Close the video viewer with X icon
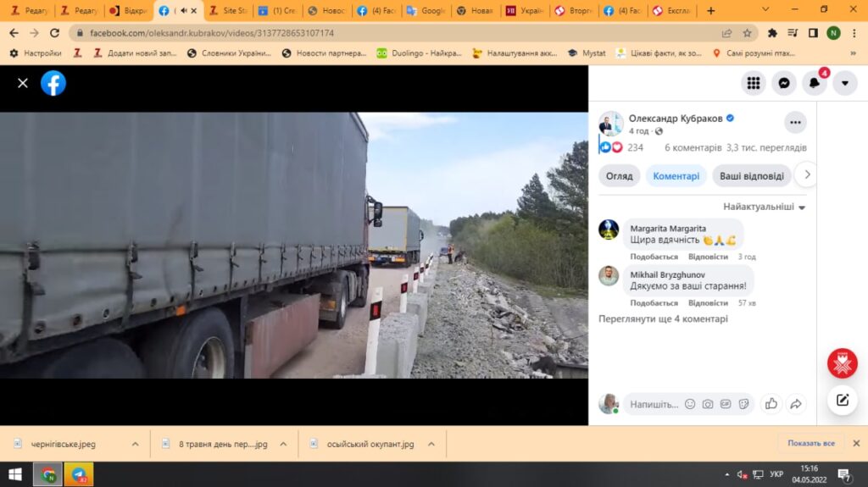The height and width of the screenshot is (487, 868). [23, 83]
